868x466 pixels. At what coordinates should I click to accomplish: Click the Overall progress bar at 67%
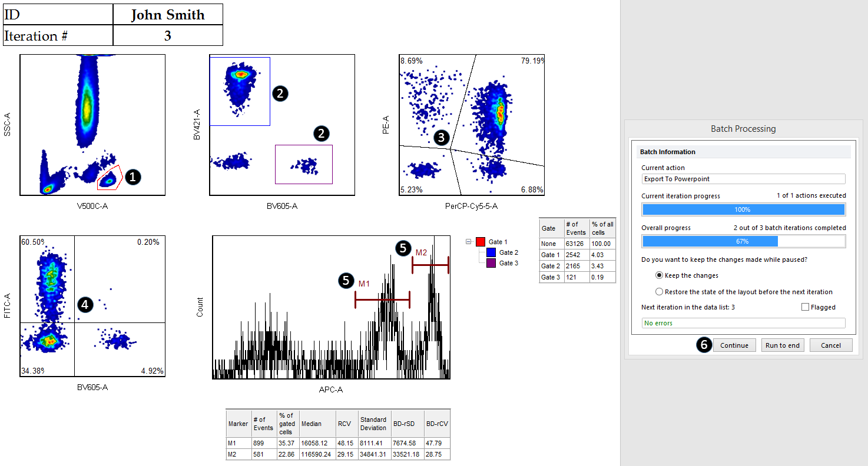tap(743, 241)
